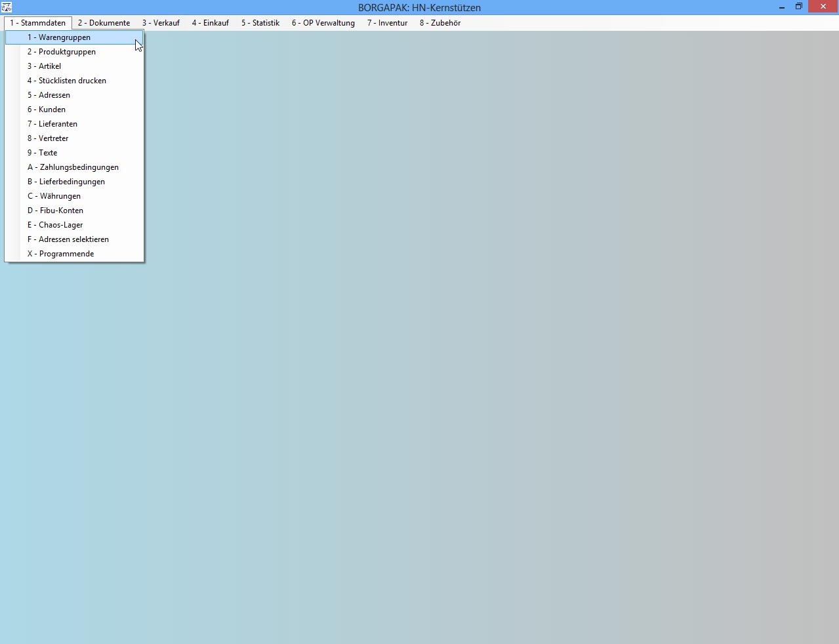839x644 pixels.
Task: Minimize the BORGAPAK window
Action: click(x=782, y=7)
